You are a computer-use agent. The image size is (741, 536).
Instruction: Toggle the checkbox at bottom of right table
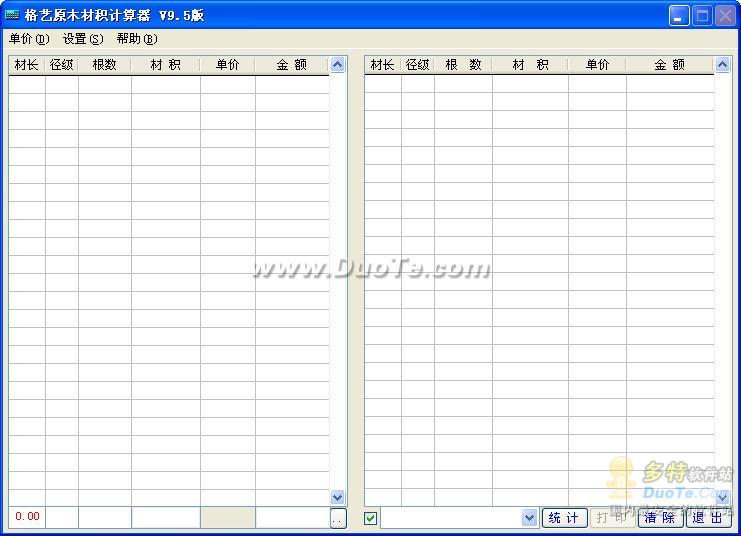(370, 519)
